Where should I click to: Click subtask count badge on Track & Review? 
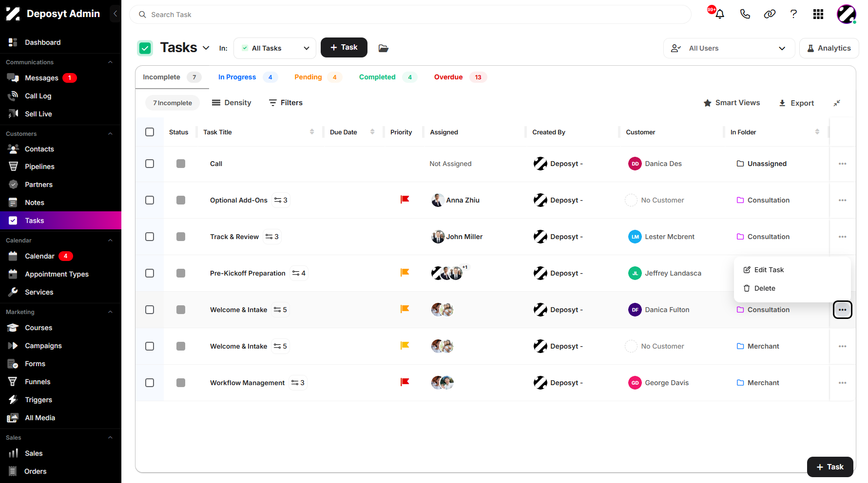coord(272,237)
